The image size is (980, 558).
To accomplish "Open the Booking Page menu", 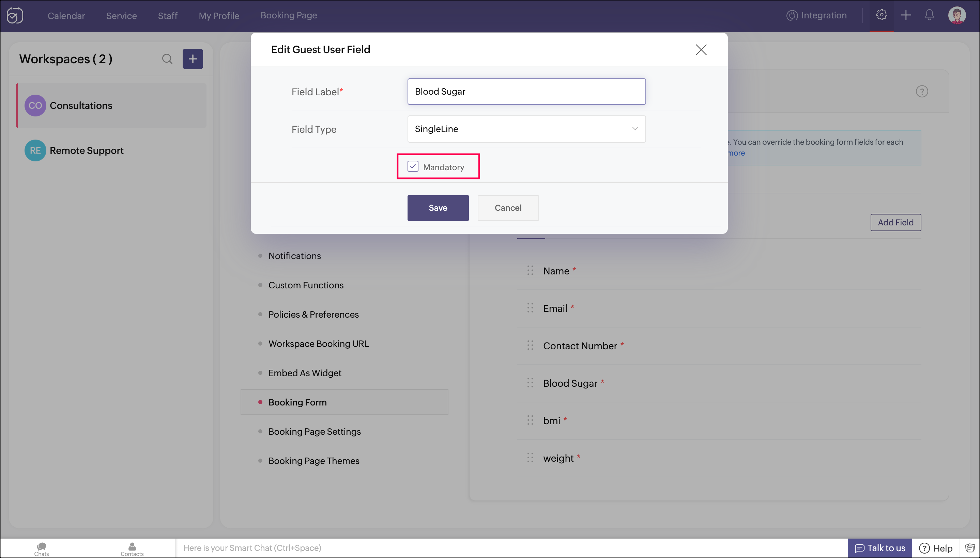I will [x=288, y=15].
